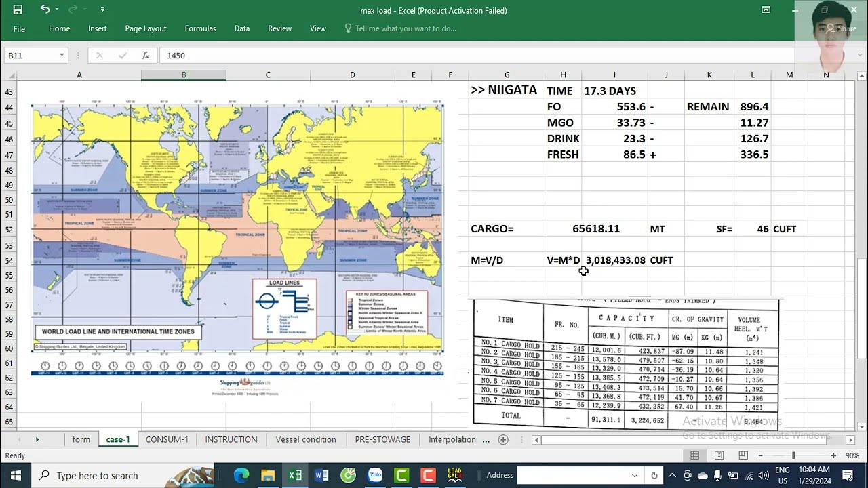
Task: Adjust the zoom slider handle
Action: point(793,455)
